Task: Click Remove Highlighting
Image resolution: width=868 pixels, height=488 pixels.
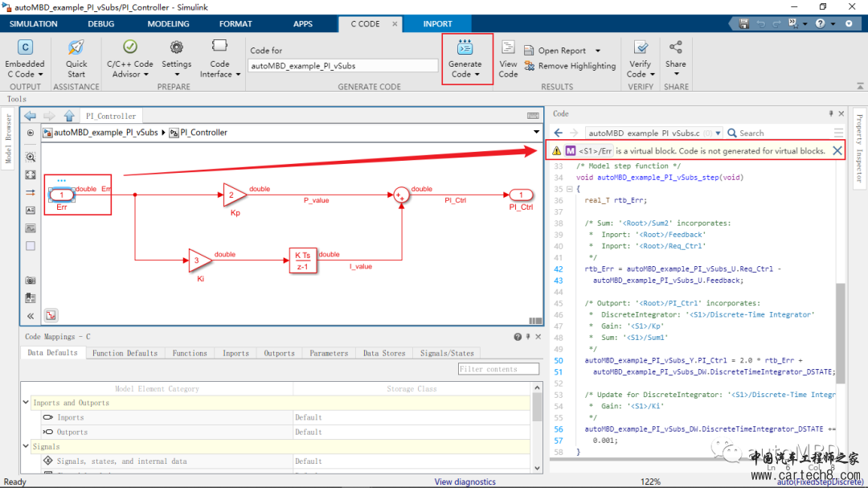Action: pyautogui.click(x=570, y=66)
